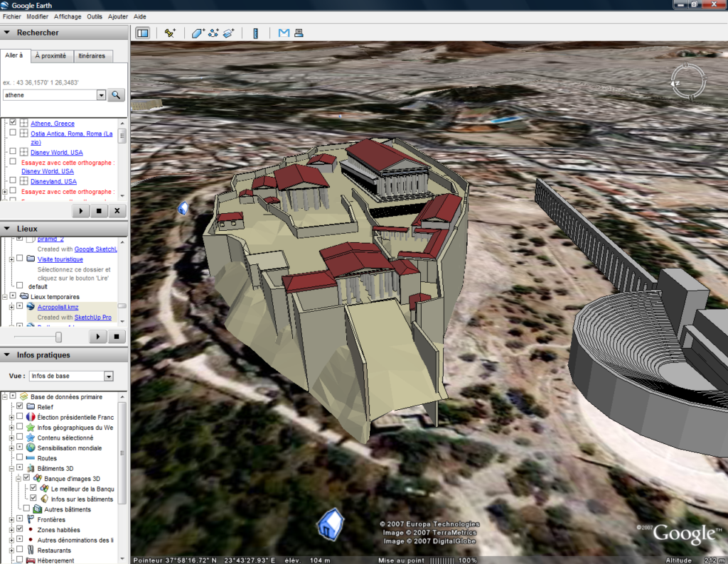The image size is (728, 564).
Task: Open the Vue Infos de base dropdown
Action: click(109, 376)
